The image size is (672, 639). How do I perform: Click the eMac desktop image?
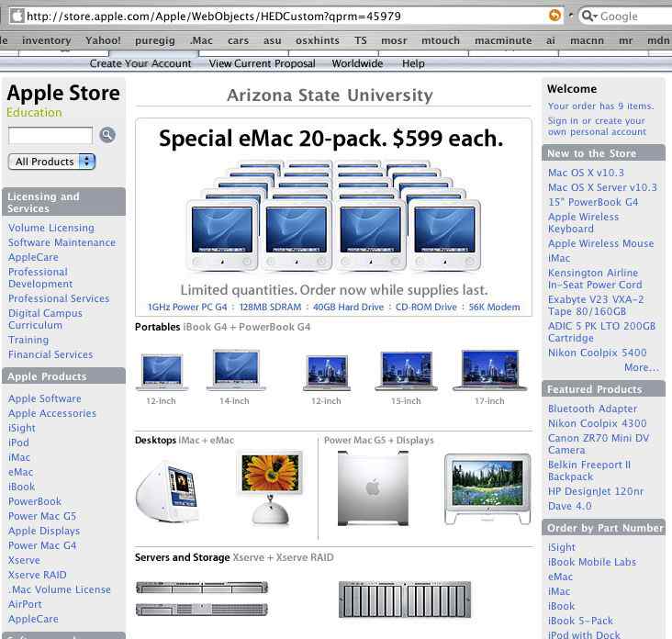(168, 491)
